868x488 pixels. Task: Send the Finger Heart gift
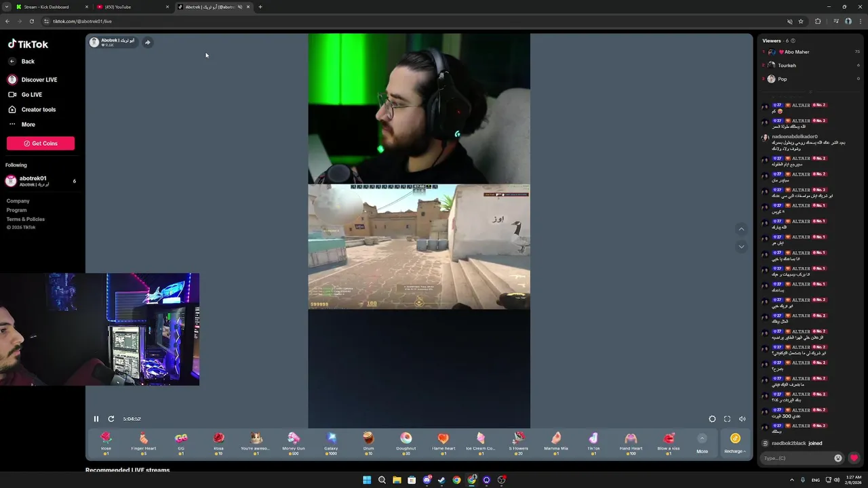pos(143,443)
